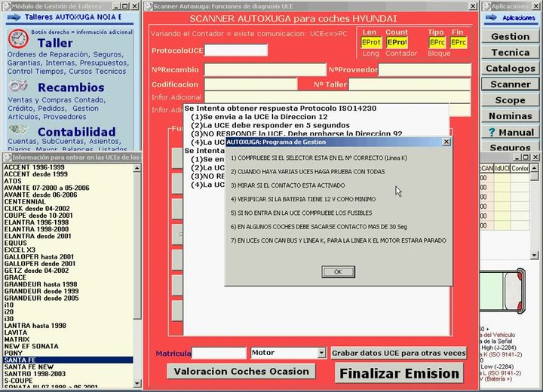Select SANTRO 1998-2003
543x392 pixels.
(68, 374)
